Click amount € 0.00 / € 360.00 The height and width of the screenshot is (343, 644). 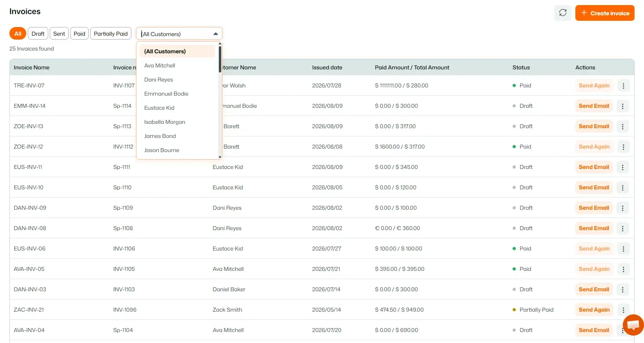tap(397, 228)
